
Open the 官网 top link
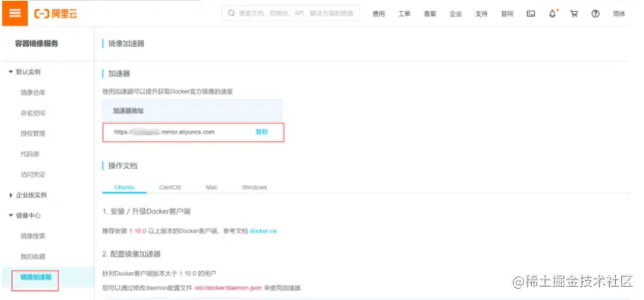click(x=507, y=14)
